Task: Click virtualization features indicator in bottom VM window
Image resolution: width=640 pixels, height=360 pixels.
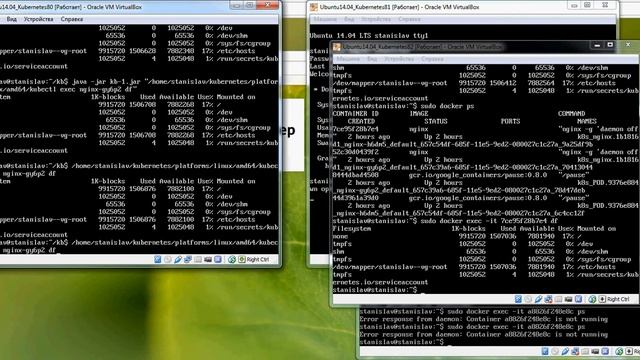Action: [x=605, y=351]
